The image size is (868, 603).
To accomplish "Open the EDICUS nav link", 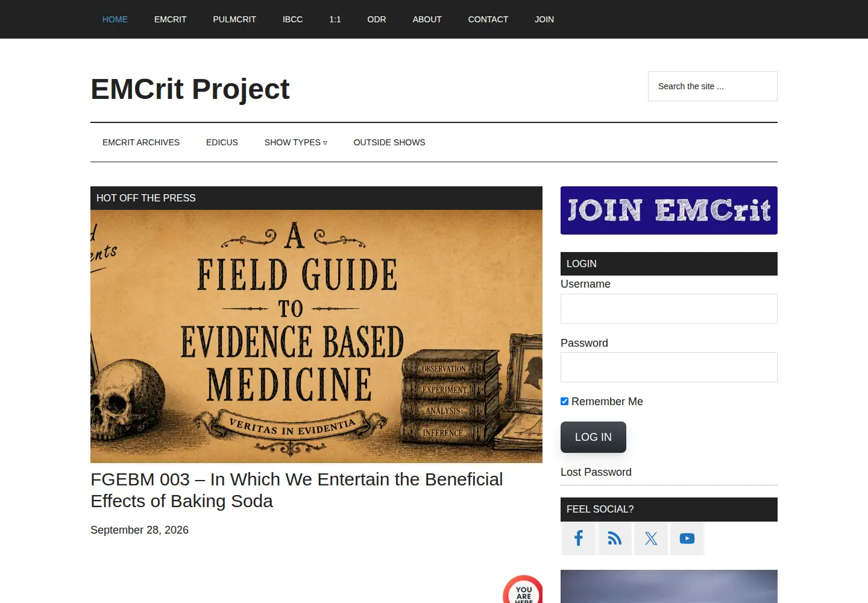I will point(222,142).
